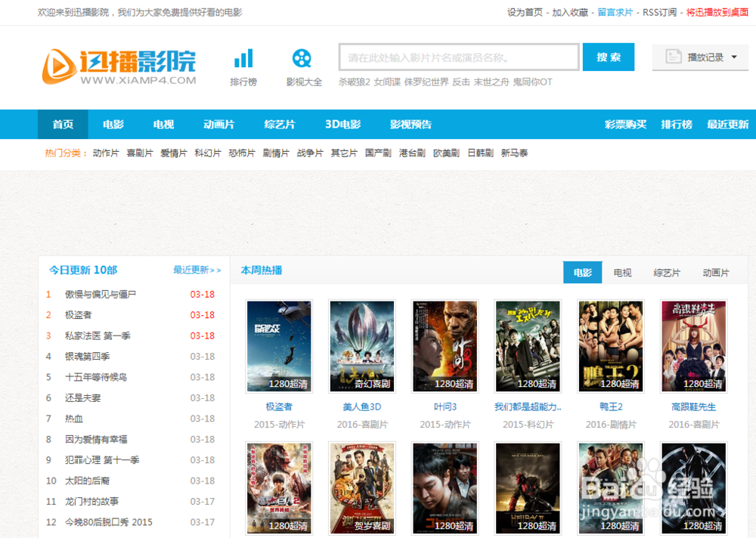
Task: Select the 首页 navigation tab
Action: click(x=63, y=125)
